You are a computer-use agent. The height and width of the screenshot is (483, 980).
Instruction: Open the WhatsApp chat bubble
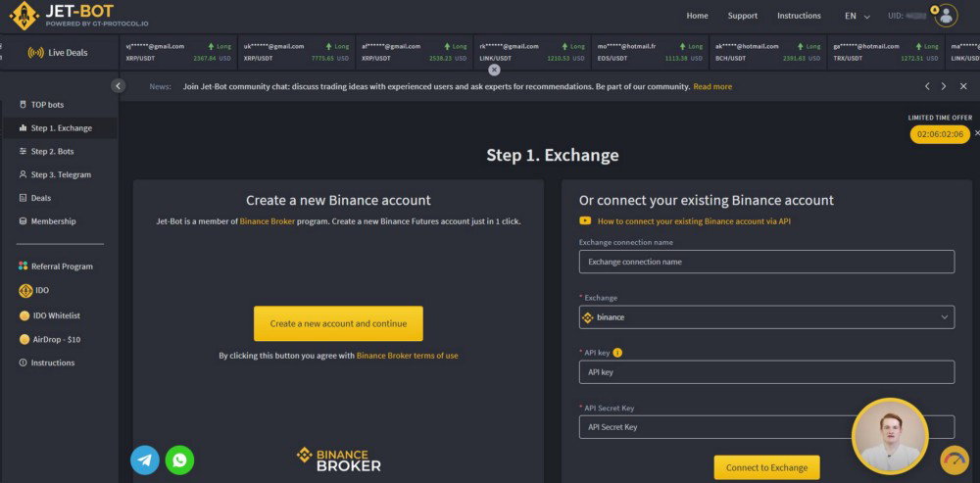(x=180, y=459)
